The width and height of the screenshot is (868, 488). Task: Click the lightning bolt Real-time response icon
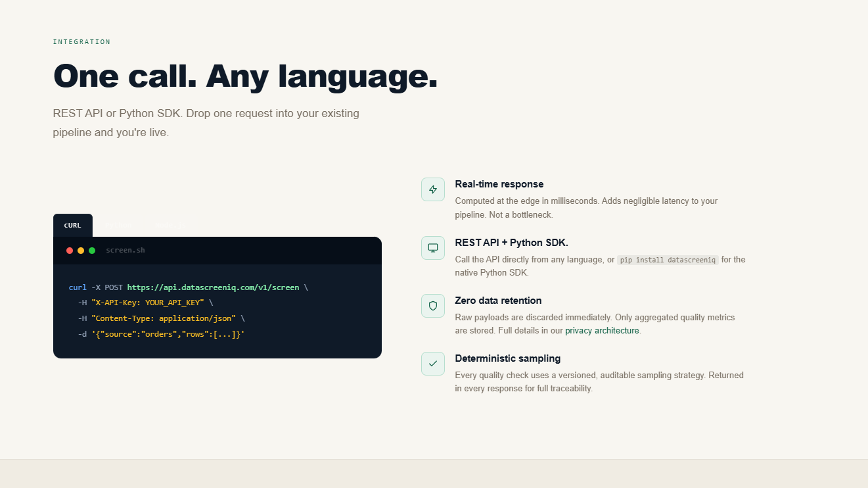click(x=433, y=189)
